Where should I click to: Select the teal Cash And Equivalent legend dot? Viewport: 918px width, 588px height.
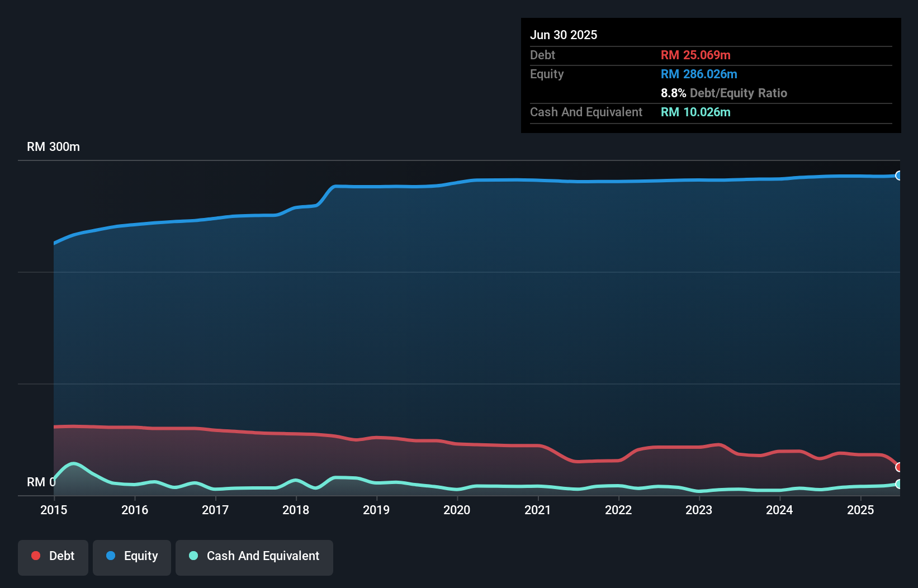pyautogui.click(x=193, y=556)
